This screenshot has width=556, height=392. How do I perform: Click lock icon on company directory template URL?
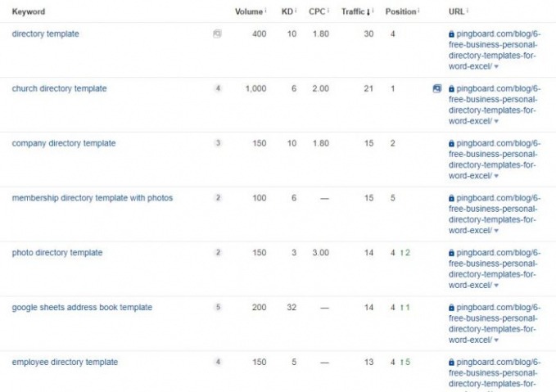[451, 143]
